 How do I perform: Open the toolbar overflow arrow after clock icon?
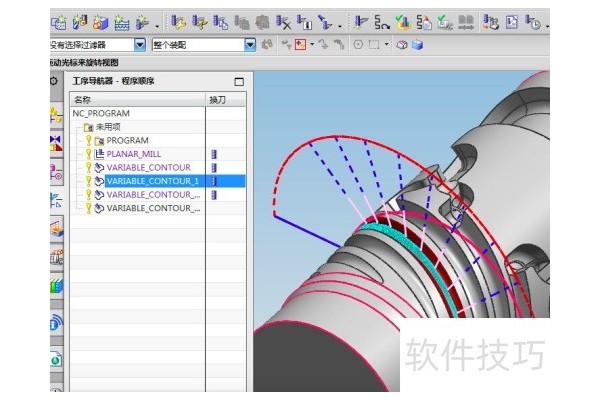point(547,26)
